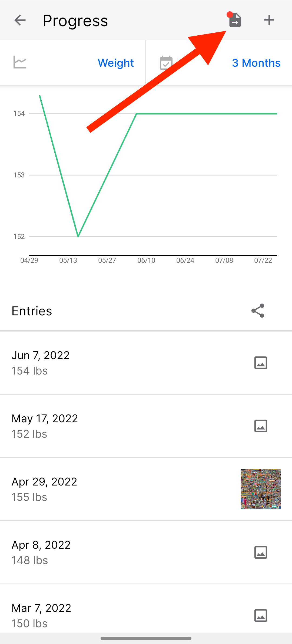
Task: Tap the line chart icon
Action: pyautogui.click(x=20, y=62)
